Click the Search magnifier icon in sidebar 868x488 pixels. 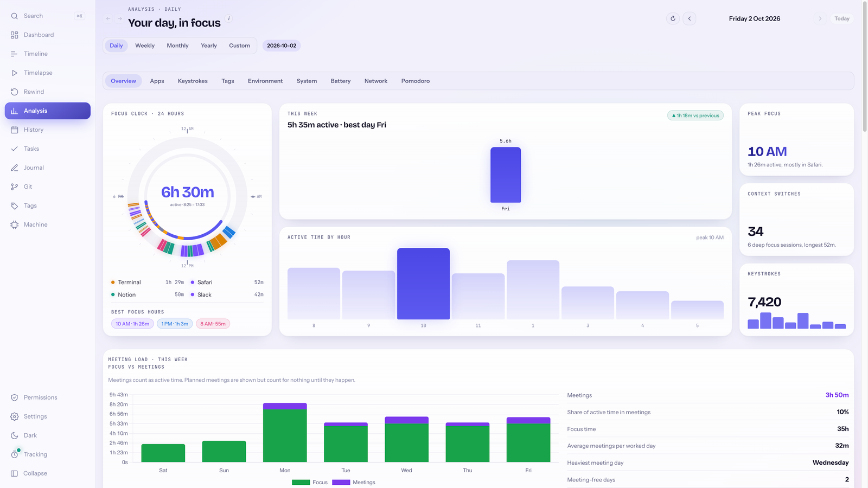pyautogui.click(x=15, y=16)
